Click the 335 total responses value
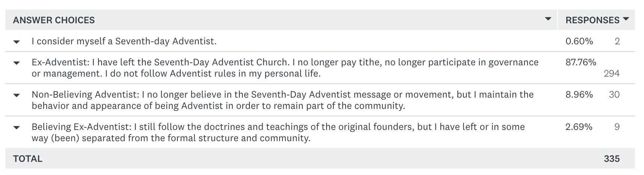The height and width of the screenshot is (175, 644). (x=612, y=159)
